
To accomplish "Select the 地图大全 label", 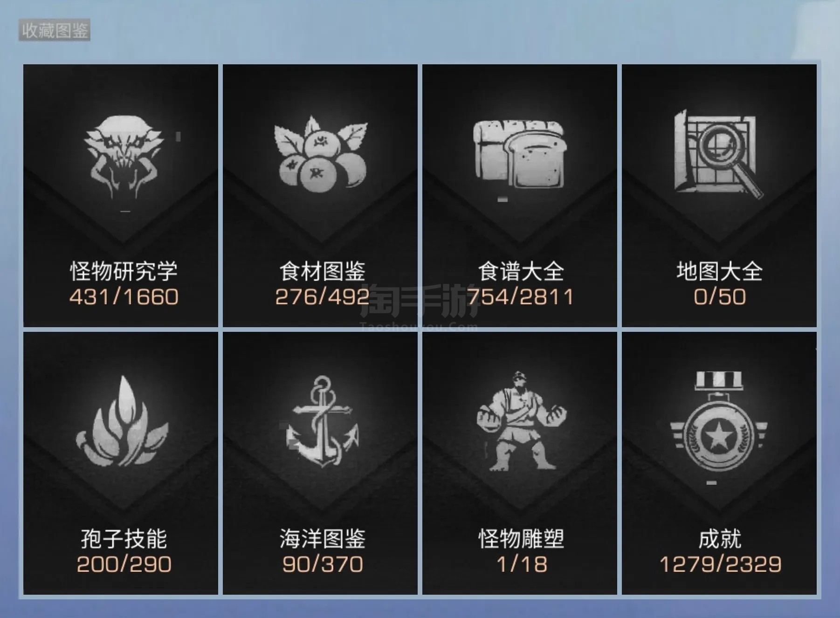I will [x=719, y=271].
